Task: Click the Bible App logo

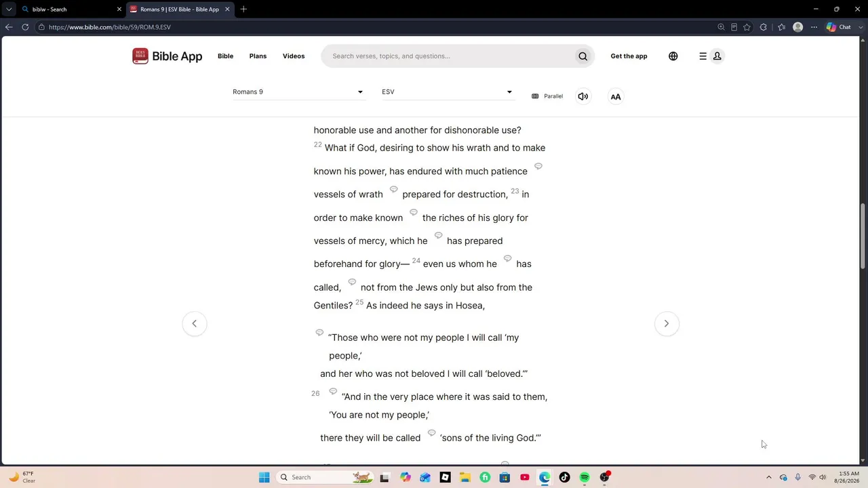Action: point(167,56)
